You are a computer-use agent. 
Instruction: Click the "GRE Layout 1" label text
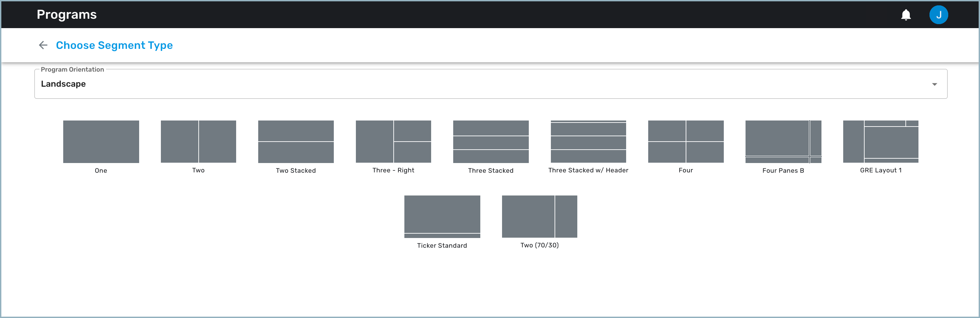coord(881,170)
